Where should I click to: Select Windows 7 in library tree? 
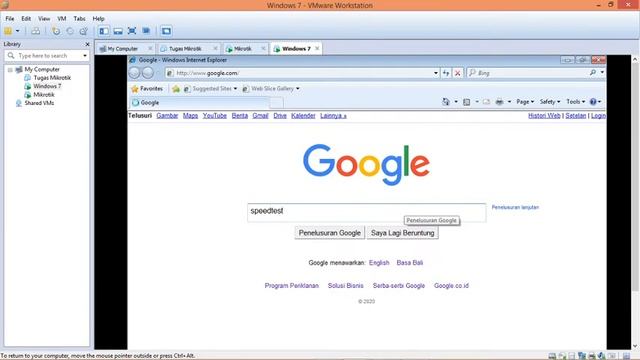pyautogui.click(x=47, y=86)
